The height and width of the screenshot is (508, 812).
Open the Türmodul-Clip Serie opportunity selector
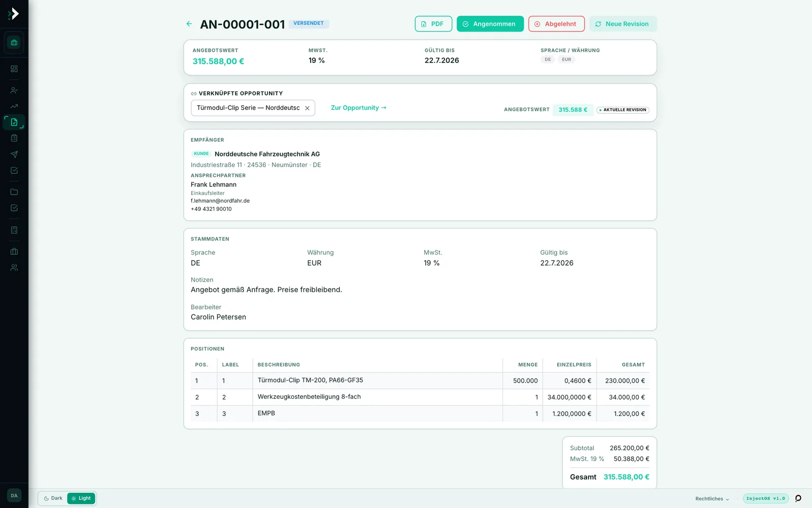(253, 108)
